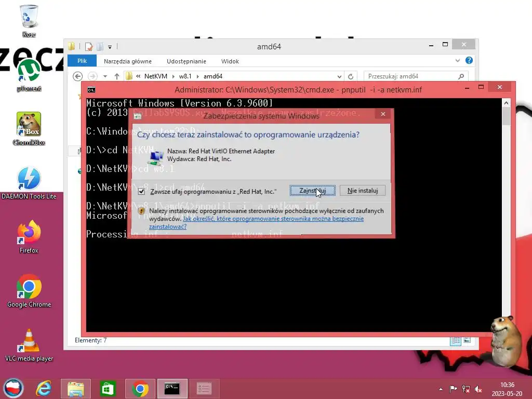Toggle always trust Red Hat, Inc. checkbox
This screenshot has width=532, height=399.
point(141,192)
